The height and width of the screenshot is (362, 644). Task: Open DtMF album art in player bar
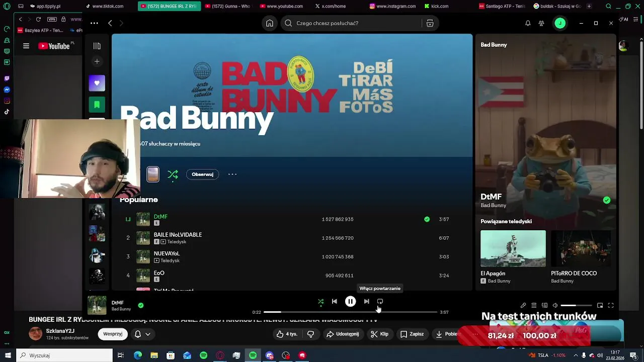click(97, 305)
